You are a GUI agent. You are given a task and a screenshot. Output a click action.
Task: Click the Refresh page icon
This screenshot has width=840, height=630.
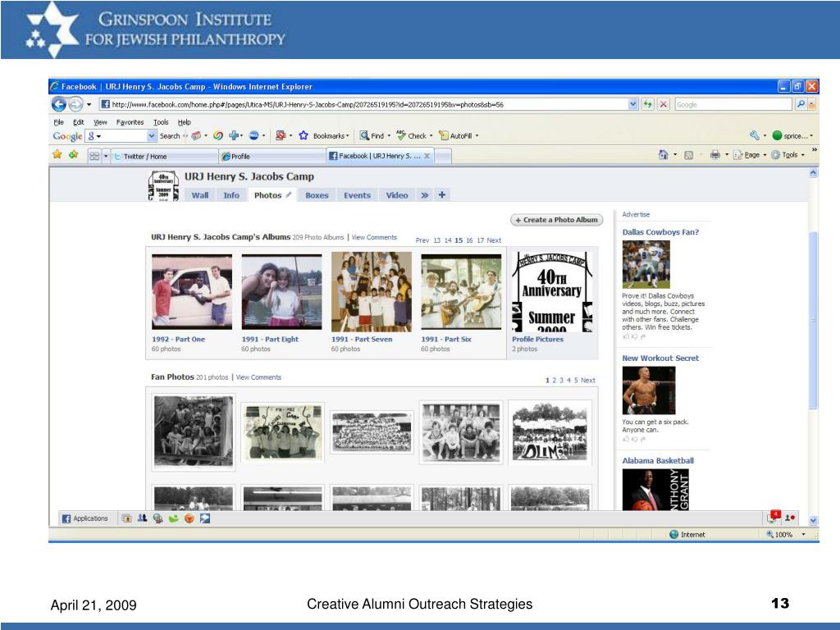click(648, 104)
